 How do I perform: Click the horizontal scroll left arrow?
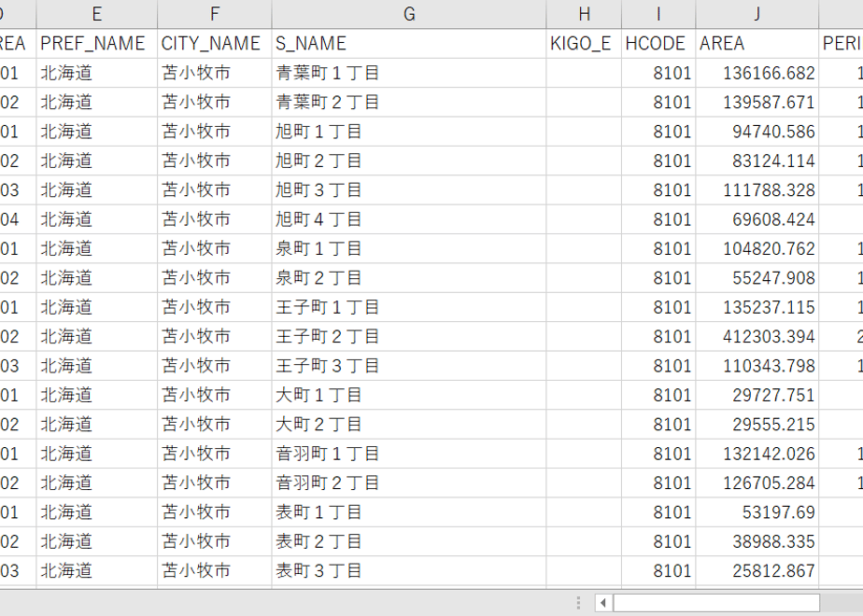(x=603, y=603)
